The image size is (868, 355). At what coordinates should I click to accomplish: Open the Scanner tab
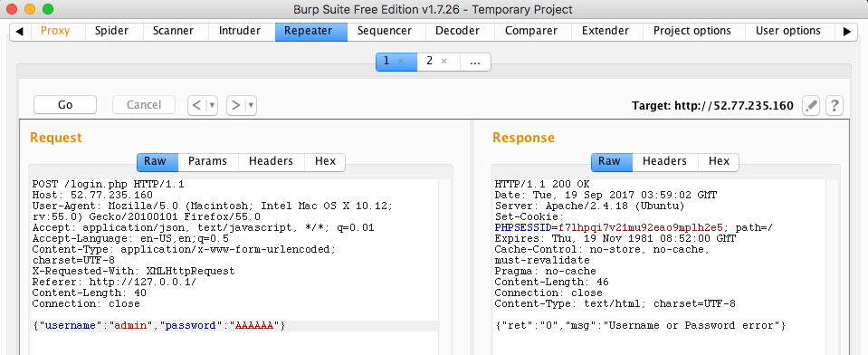(x=173, y=31)
